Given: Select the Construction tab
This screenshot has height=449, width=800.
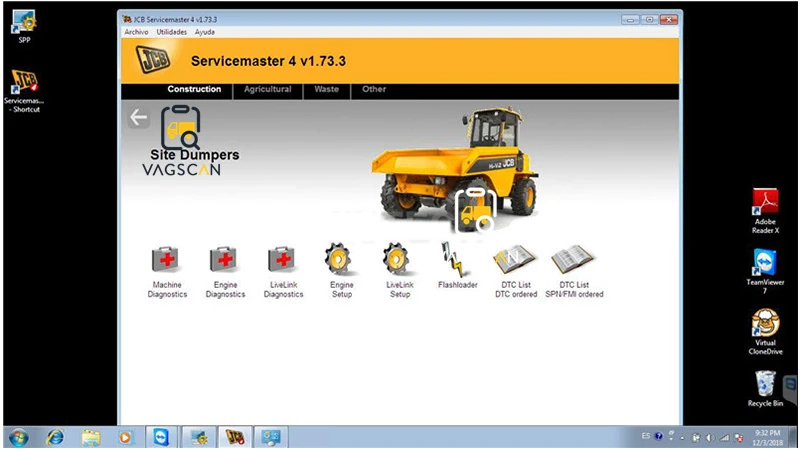Looking at the screenshot, I should [x=194, y=89].
